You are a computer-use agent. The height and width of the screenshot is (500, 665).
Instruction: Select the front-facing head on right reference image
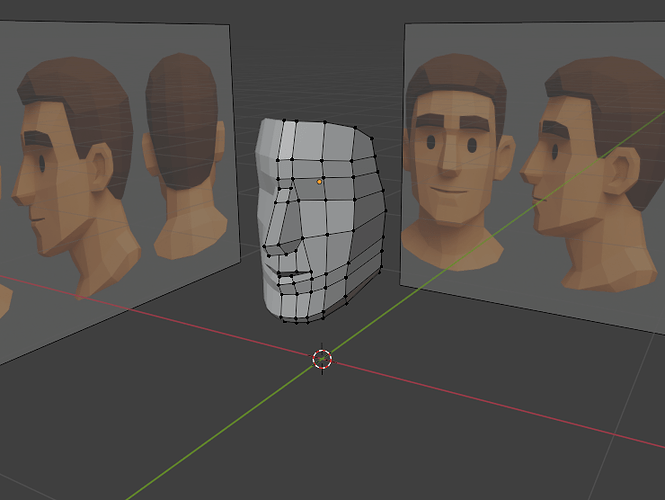pyautogui.click(x=458, y=162)
